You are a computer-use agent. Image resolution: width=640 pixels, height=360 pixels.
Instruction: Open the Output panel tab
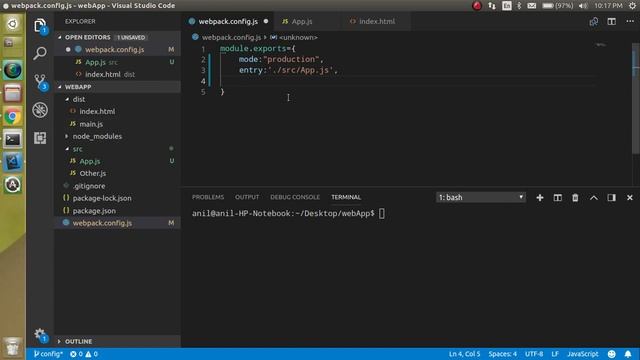tap(247, 197)
